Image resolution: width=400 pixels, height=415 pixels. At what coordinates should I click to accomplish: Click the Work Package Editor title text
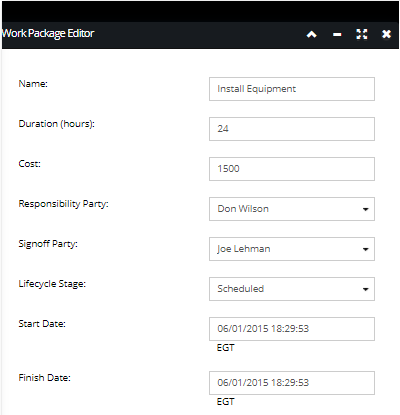tap(48, 34)
